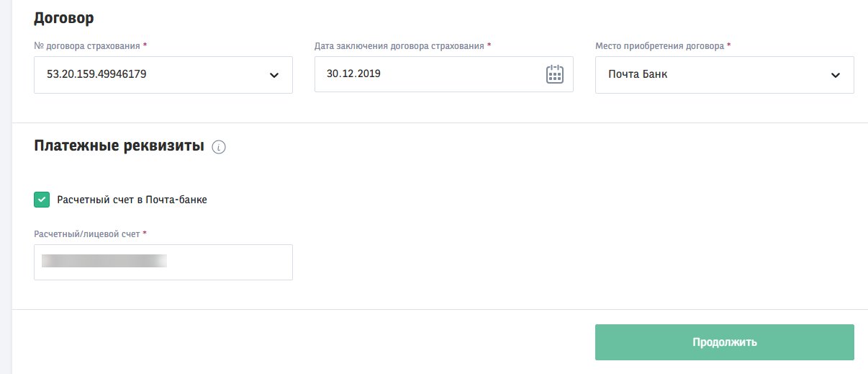The height and width of the screenshot is (374, 868).
Task: Click the Расчетный/лицевой счет field label
Action: click(x=90, y=233)
